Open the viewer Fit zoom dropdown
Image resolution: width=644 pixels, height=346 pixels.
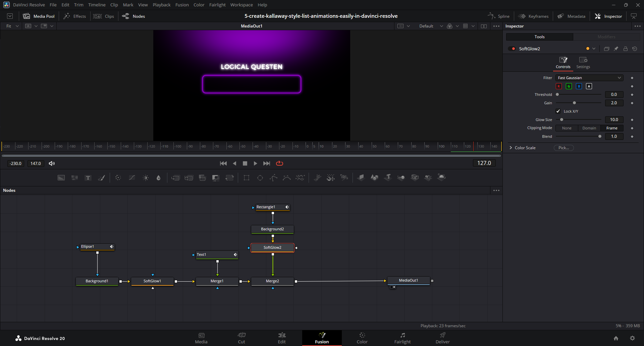12,26
